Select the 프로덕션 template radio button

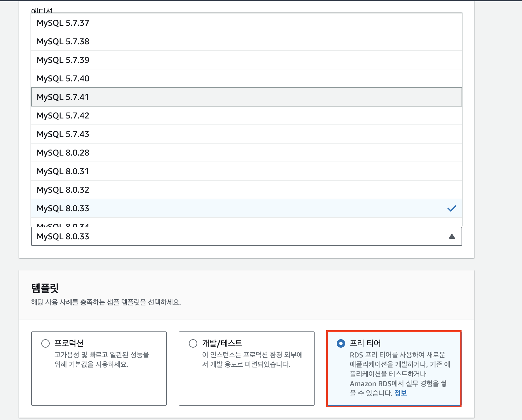(x=45, y=343)
